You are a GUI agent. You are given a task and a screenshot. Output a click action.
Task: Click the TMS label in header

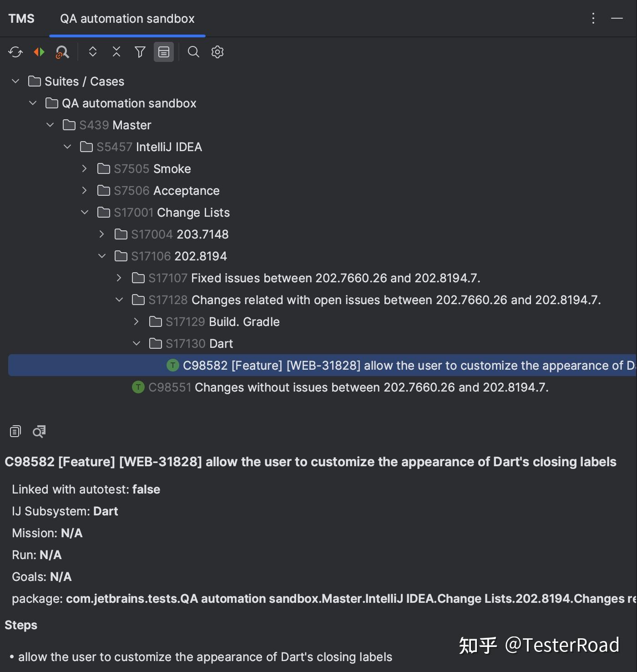[x=21, y=18]
